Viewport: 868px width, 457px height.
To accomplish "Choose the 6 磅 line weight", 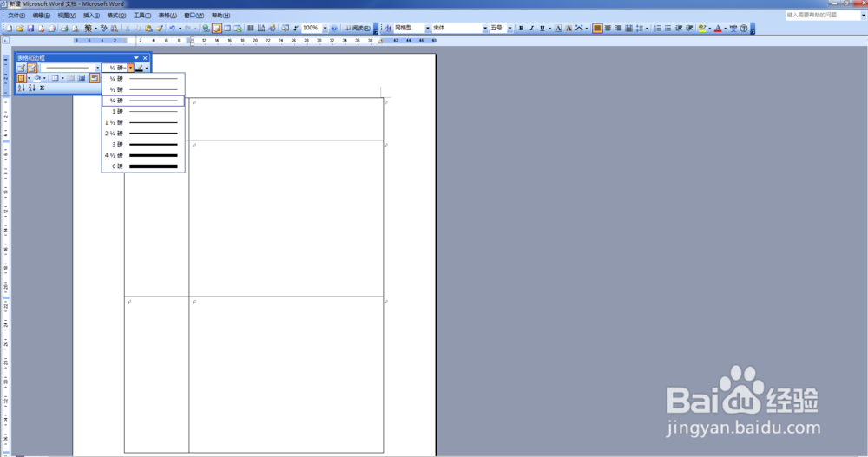I will (x=143, y=166).
